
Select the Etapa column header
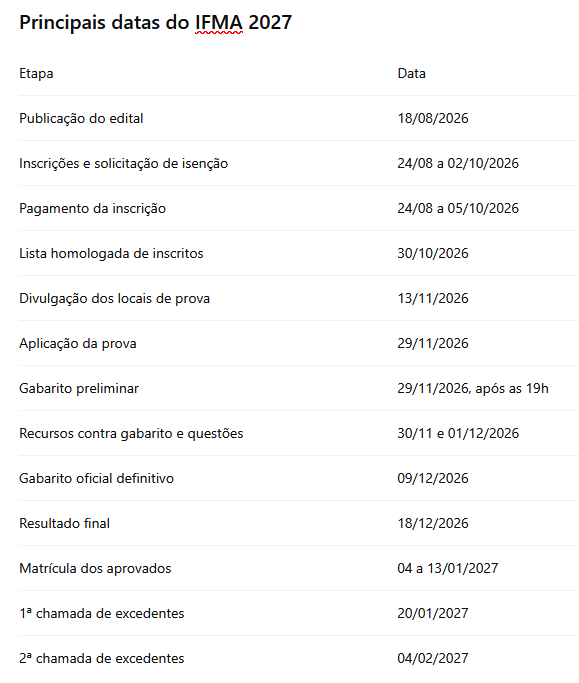36,74
